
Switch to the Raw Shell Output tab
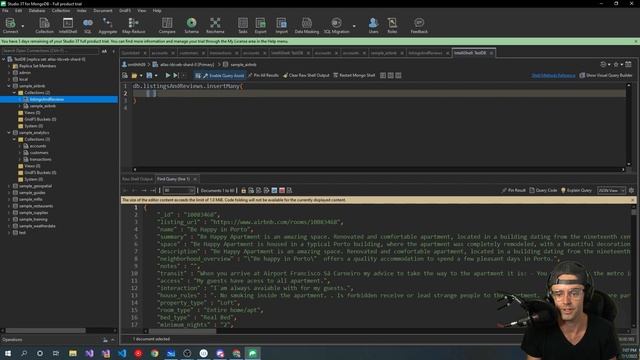pyautogui.click(x=137, y=179)
